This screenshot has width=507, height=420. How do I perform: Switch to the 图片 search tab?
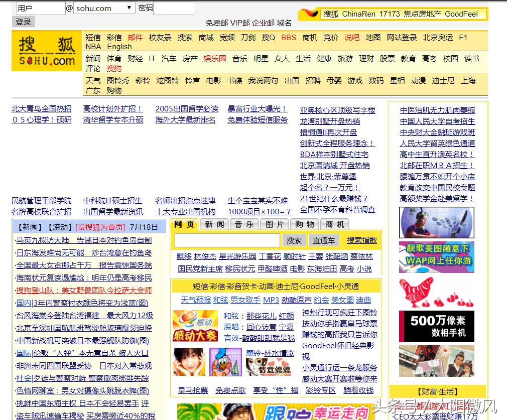pyautogui.click(x=274, y=224)
